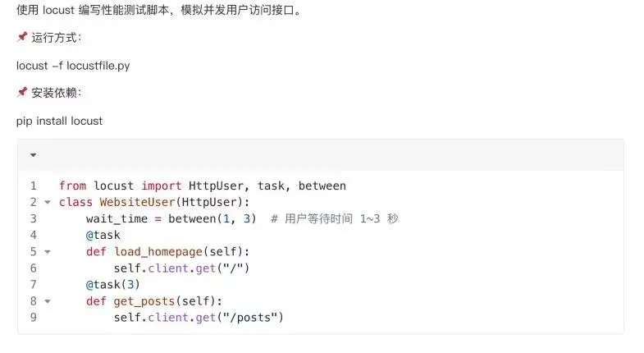The image size is (644, 353).
Task: Click the 'locust -f locustfile.py' command text
Action: [x=73, y=65]
